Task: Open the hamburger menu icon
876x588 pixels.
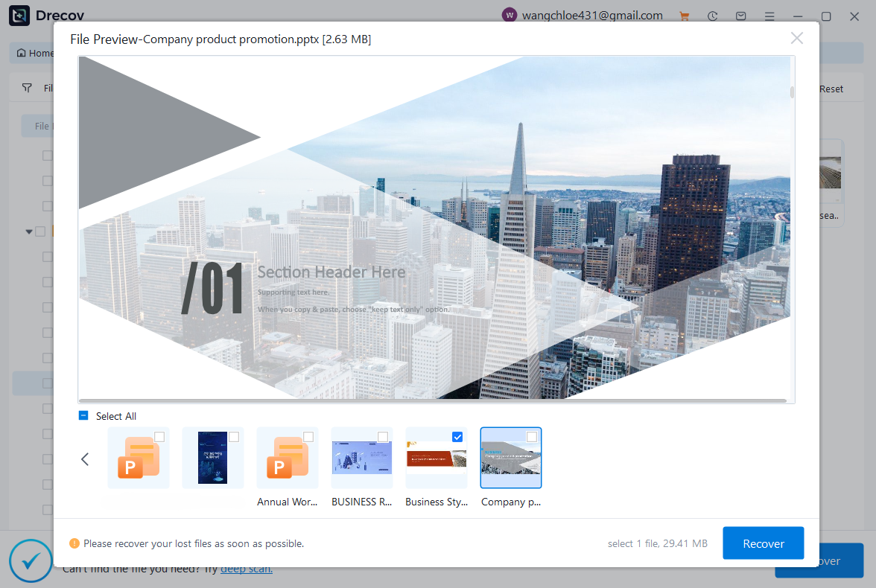Action: pos(769,16)
